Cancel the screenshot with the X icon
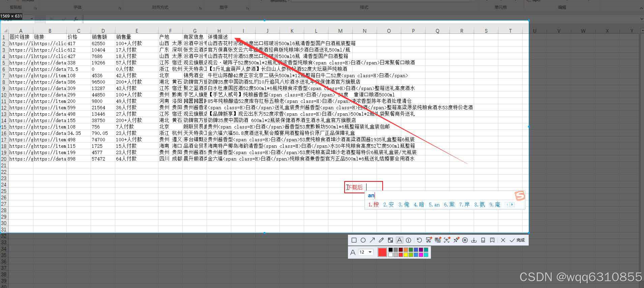Viewport: 644px width, 288px height. coord(503,240)
